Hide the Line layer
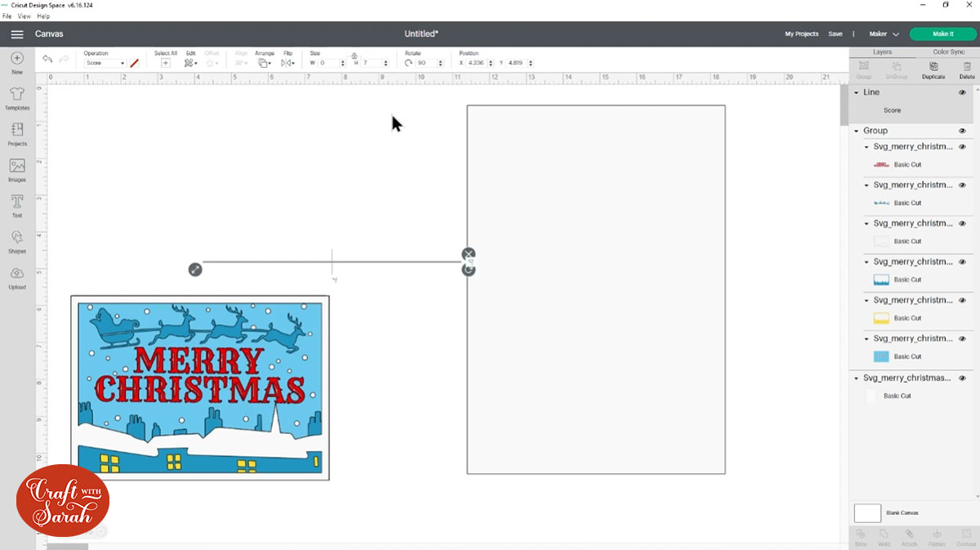The width and height of the screenshot is (980, 550). point(962,93)
